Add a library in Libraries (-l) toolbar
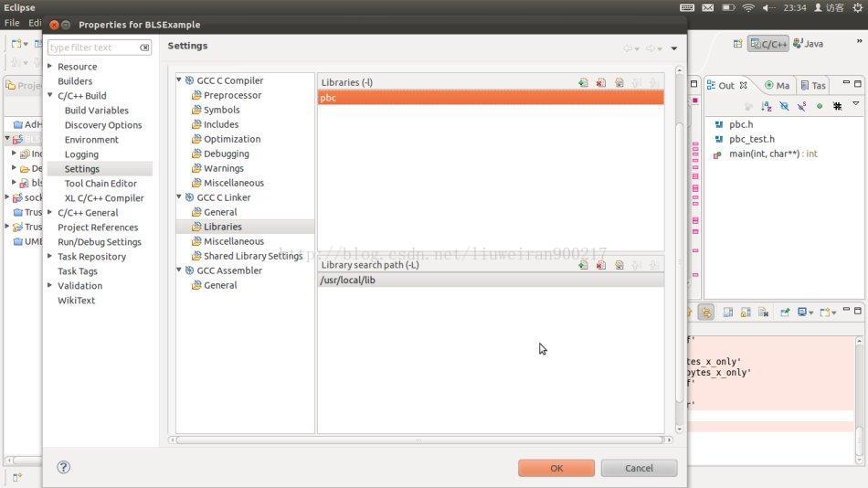Screen dimensions: 868x488 (x=583, y=82)
